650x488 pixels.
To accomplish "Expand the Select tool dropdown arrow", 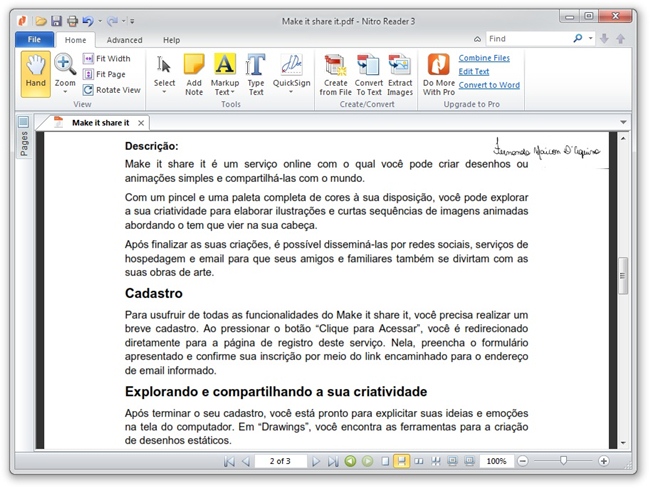I will point(164,92).
